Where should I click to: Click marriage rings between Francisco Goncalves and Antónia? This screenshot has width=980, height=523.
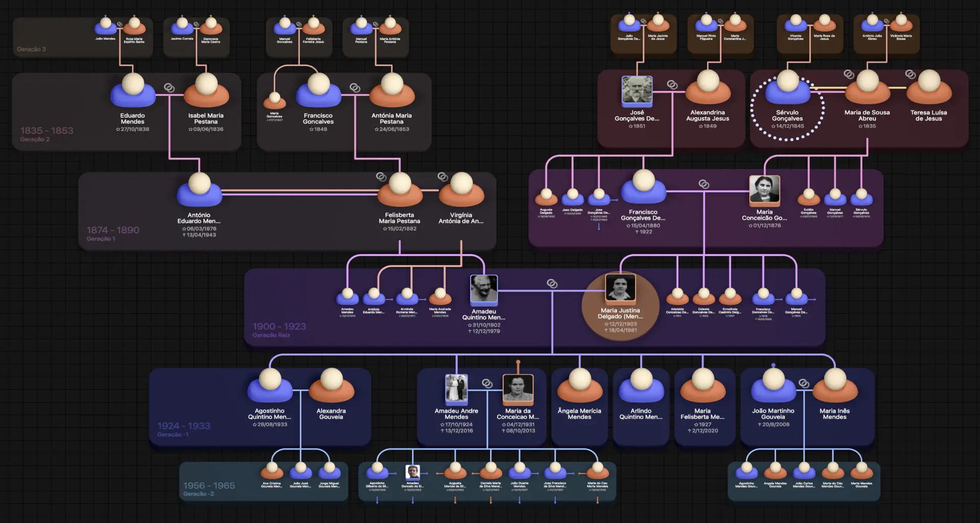click(x=355, y=88)
